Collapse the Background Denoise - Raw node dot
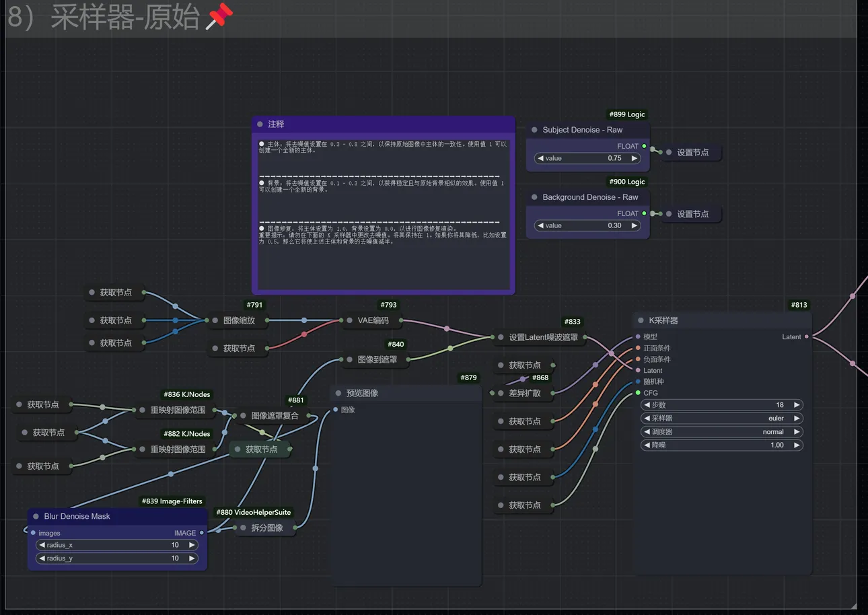 (x=535, y=197)
